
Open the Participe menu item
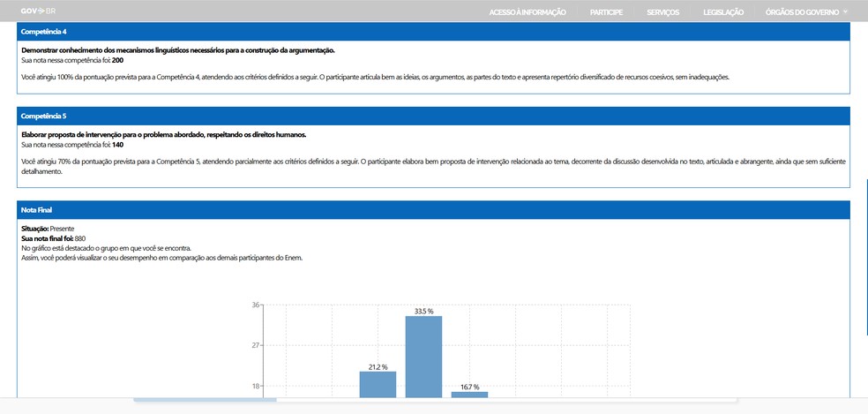(606, 12)
